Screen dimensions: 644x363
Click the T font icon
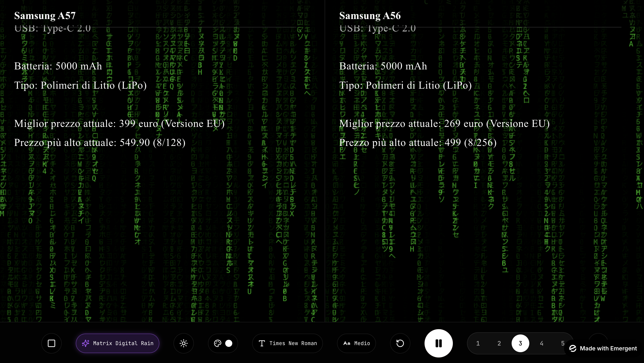[x=262, y=343]
